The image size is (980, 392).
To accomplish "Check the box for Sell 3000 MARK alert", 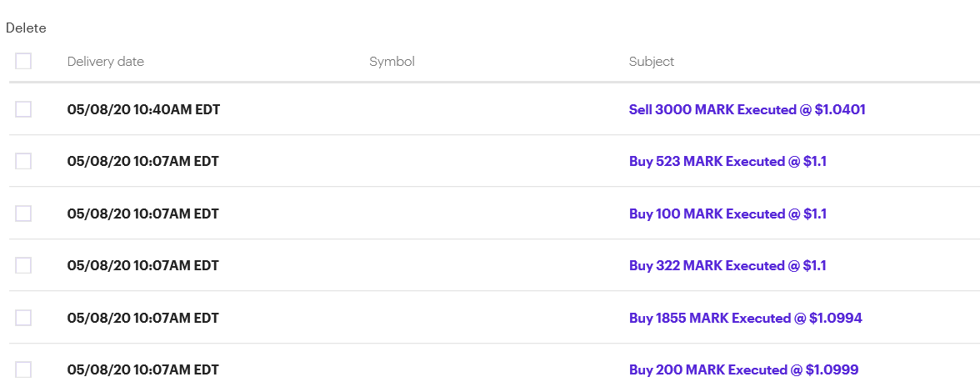I will tap(23, 109).
